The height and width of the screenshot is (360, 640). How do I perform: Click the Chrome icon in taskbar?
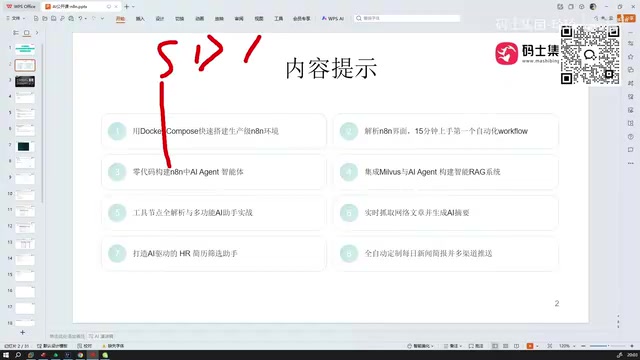(80, 355)
